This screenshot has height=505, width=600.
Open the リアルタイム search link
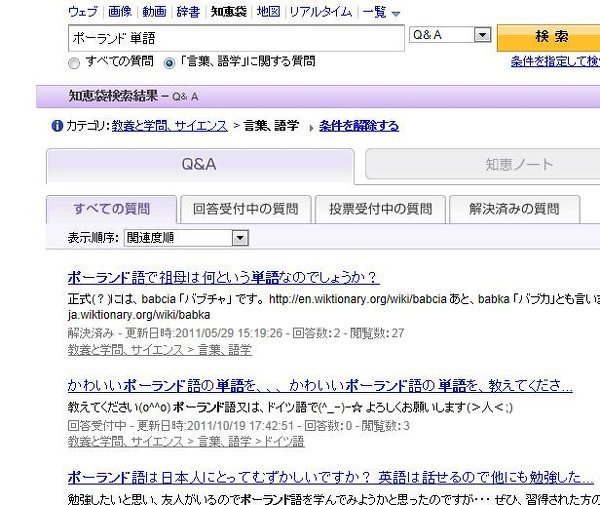coord(319,12)
